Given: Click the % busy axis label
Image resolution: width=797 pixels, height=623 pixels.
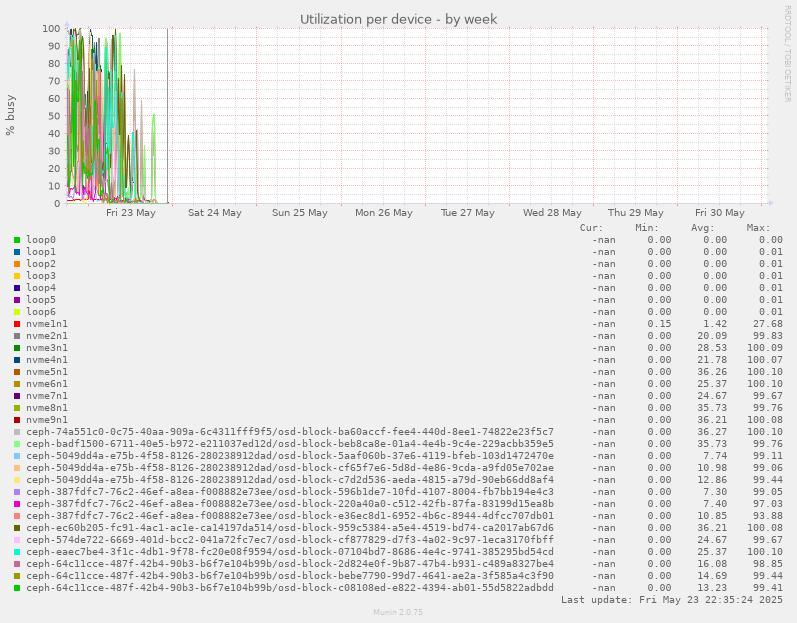Looking at the screenshot, I should coord(10,115).
